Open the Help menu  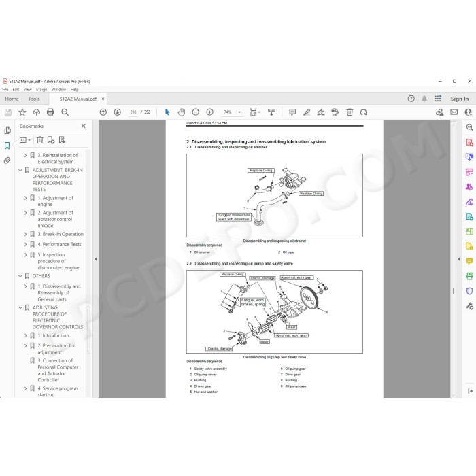click(74, 90)
